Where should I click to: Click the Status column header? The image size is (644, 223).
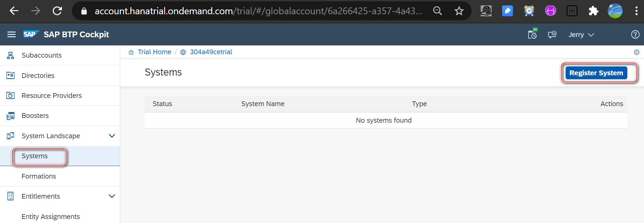pyautogui.click(x=162, y=104)
